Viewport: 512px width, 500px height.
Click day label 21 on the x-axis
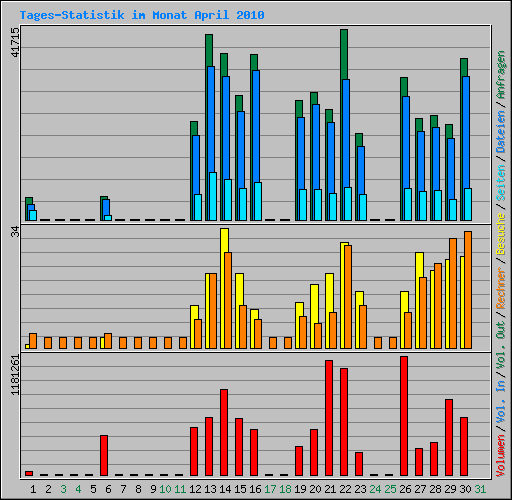click(x=330, y=489)
